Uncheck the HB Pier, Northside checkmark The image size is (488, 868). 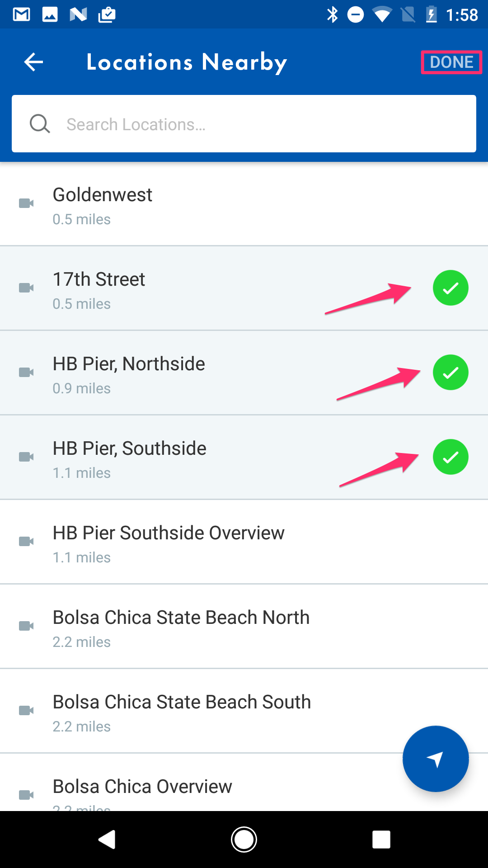450,373
